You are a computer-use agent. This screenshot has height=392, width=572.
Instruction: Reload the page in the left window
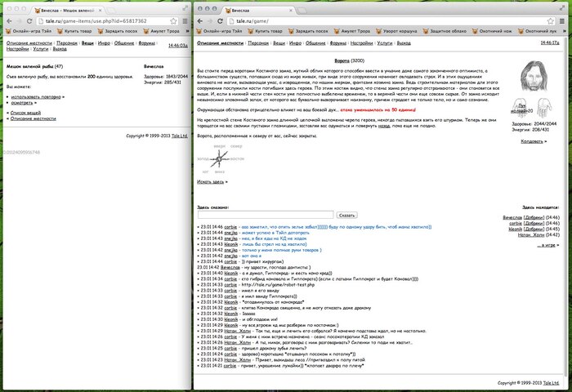coord(29,21)
